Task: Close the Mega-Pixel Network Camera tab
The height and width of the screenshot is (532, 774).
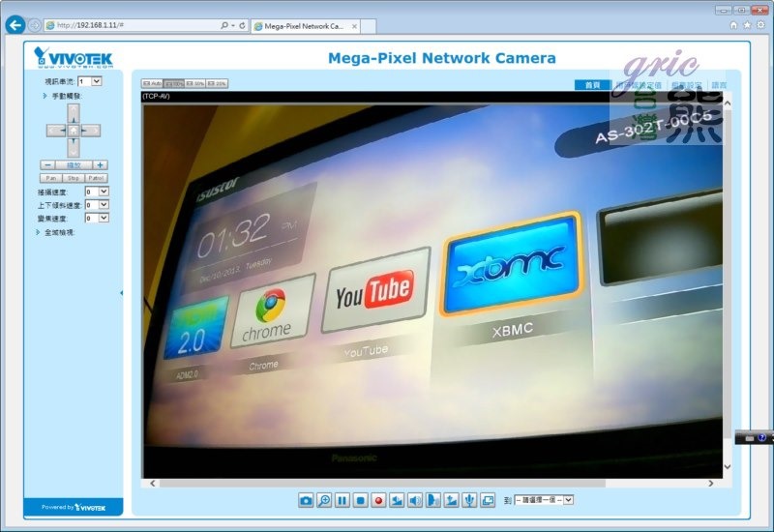Action: 354,27
